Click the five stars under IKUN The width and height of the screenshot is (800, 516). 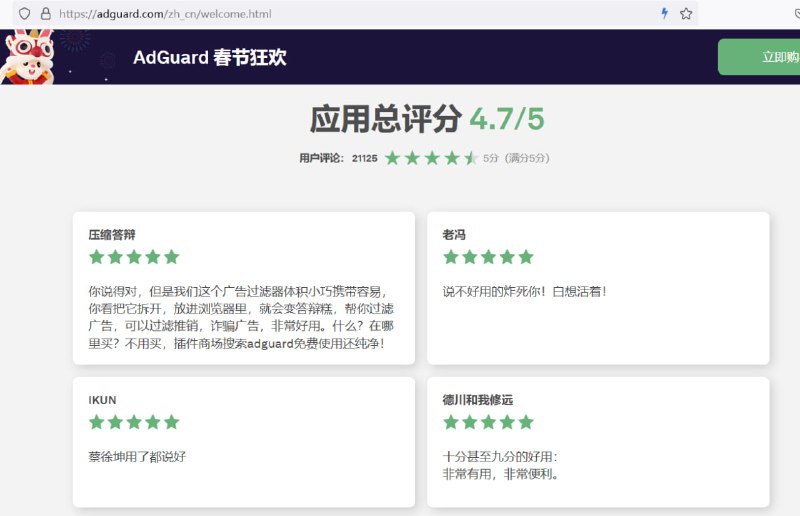coord(134,422)
